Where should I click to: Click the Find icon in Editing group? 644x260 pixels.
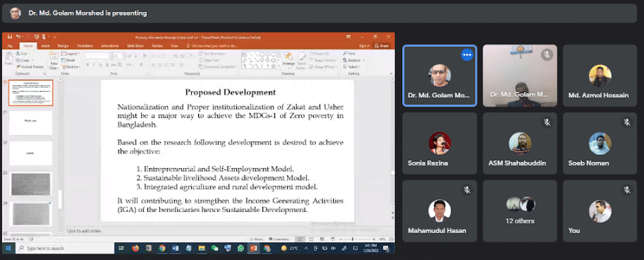pyautogui.click(x=349, y=54)
